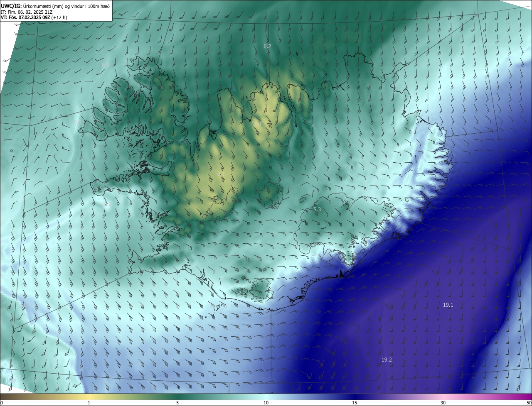The height and width of the screenshot is (406, 532).
Task: Click the colorbar tick label 5
Action: [x=177, y=403]
